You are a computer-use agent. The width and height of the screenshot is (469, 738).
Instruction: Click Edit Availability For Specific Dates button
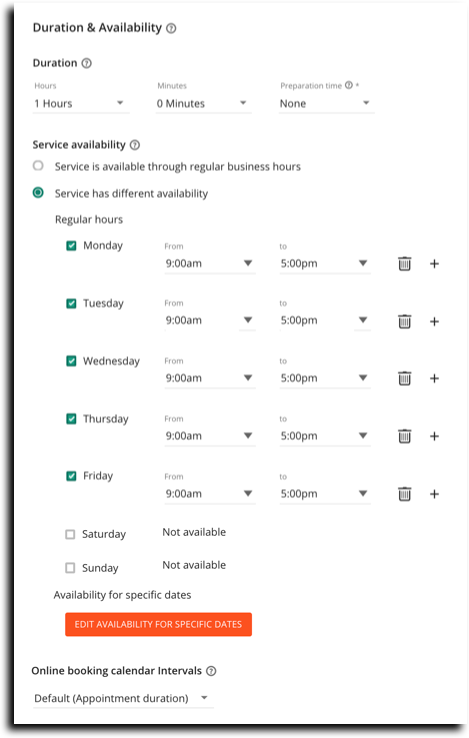pyautogui.click(x=158, y=625)
